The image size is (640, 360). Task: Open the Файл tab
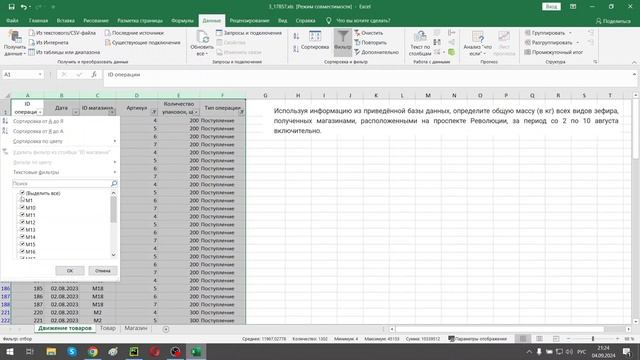pyautogui.click(x=12, y=20)
